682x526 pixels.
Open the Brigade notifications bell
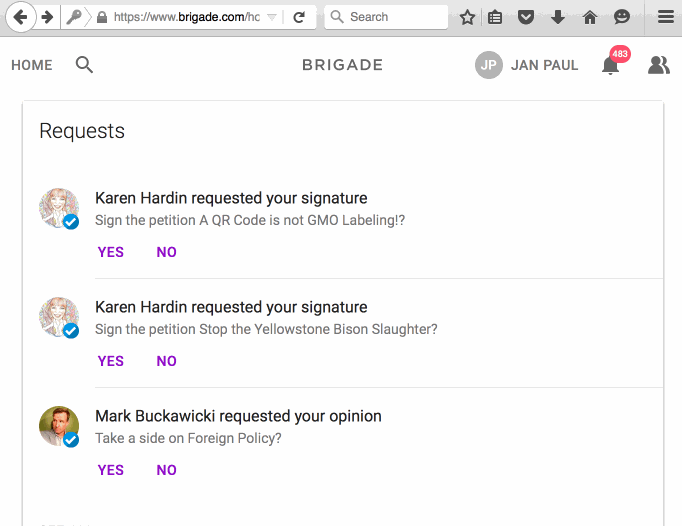[610, 66]
